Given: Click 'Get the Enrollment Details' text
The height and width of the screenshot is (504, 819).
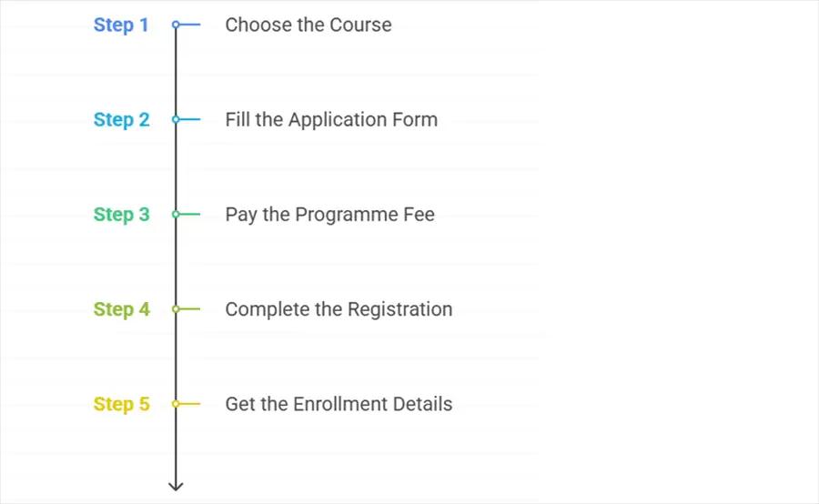Looking at the screenshot, I should point(339,404).
